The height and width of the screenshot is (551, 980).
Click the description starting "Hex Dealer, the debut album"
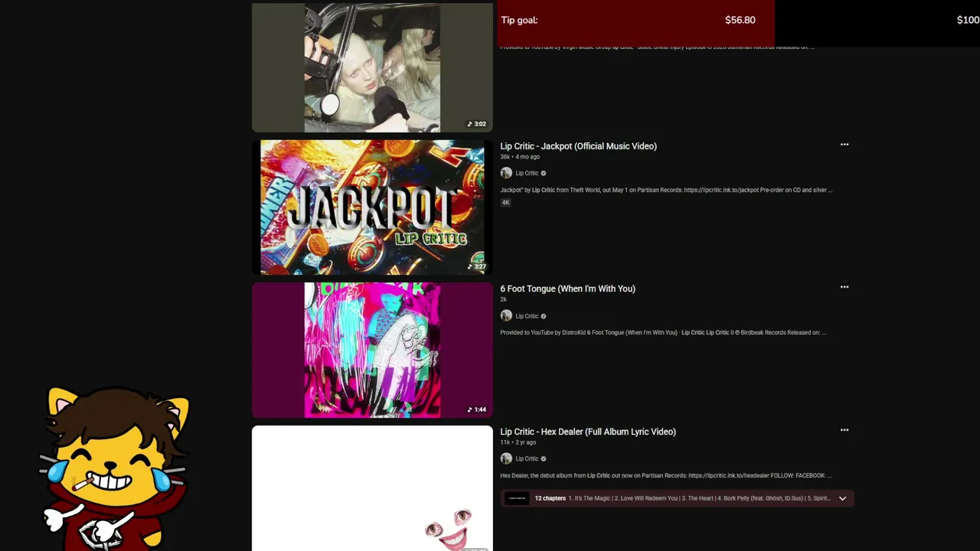(x=665, y=475)
